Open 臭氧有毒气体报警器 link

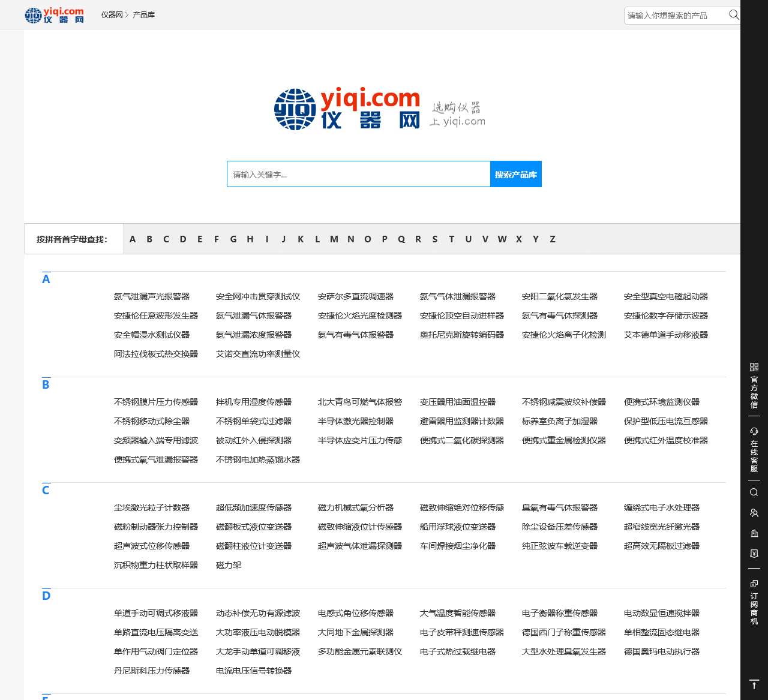point(560,507)
